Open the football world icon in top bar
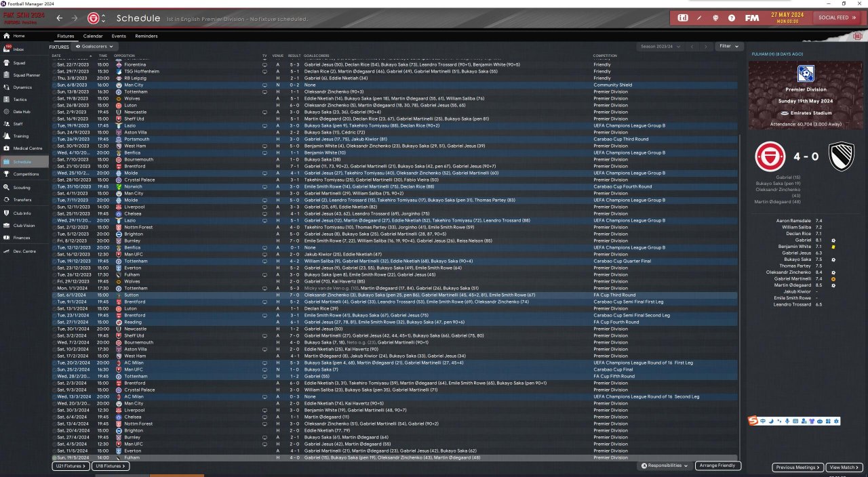 tap(716, 18)
